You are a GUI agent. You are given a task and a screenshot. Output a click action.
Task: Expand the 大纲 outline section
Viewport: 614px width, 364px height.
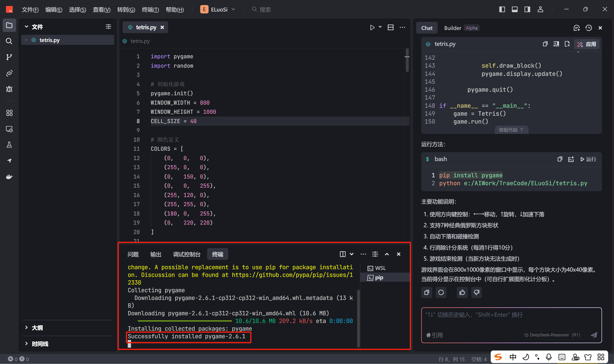[37, 328]
